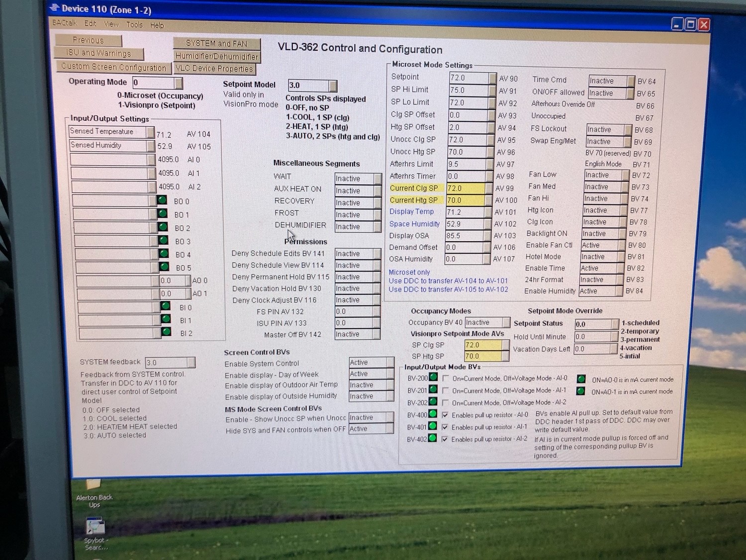
Task: Open the Alerton Back Ups desktop folder
Action: pos(93,486)
